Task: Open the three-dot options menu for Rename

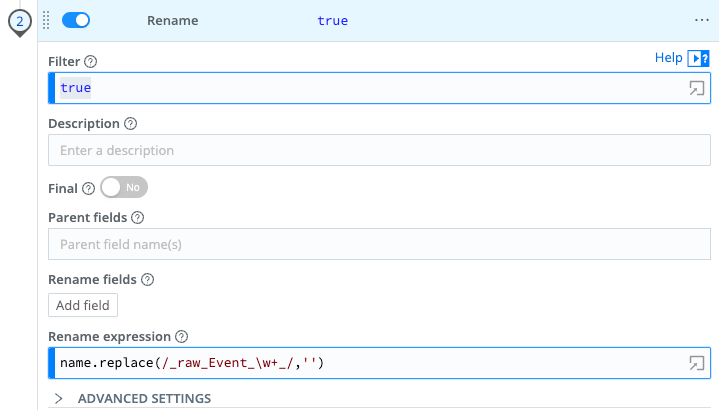Action: point(701,20)
